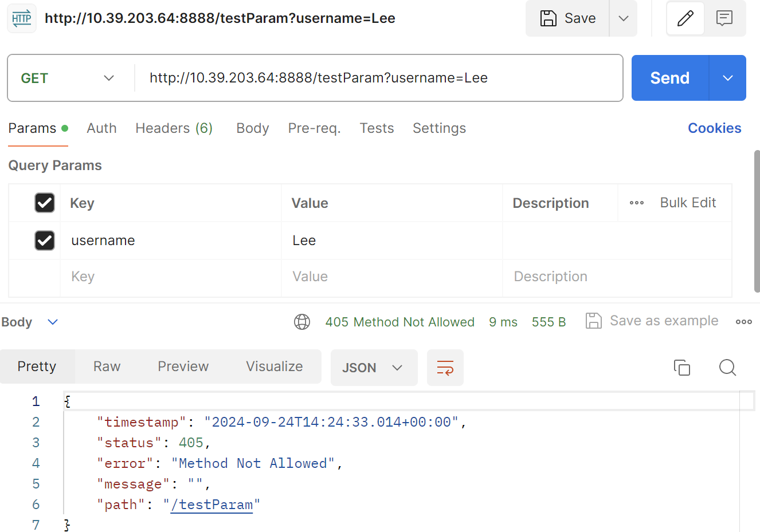Viewport: 760px width, 532px height.
Task: Open the comments icon
Action: point(724,18)
